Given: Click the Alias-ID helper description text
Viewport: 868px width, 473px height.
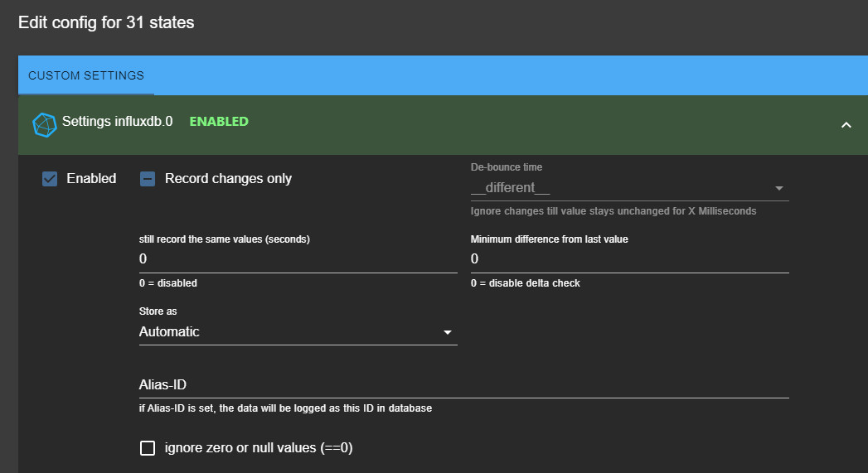Looking at the screenshot, I should pyautogui.click(x=285, y=408).
